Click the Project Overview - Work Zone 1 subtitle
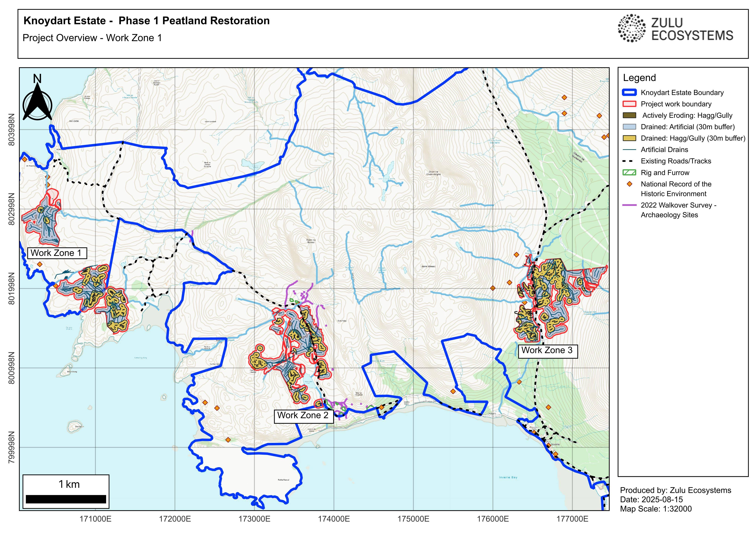The width and height of the screenshot is (756, 534). tap(92, 38)
